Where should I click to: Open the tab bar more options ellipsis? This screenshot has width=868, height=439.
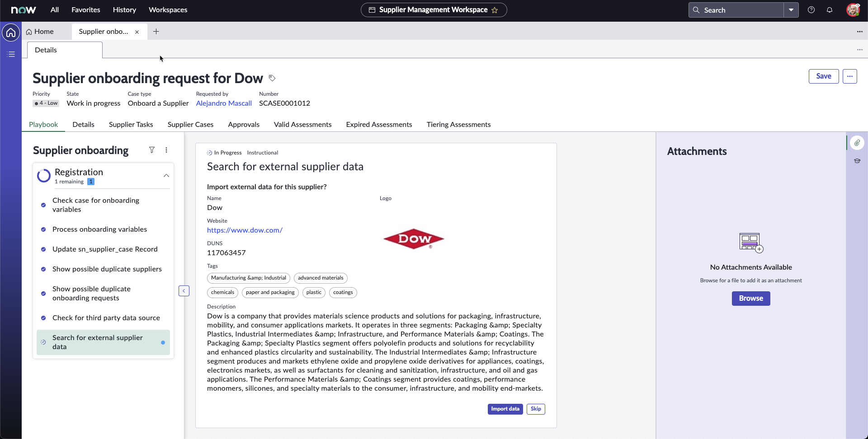coord(859,32)
